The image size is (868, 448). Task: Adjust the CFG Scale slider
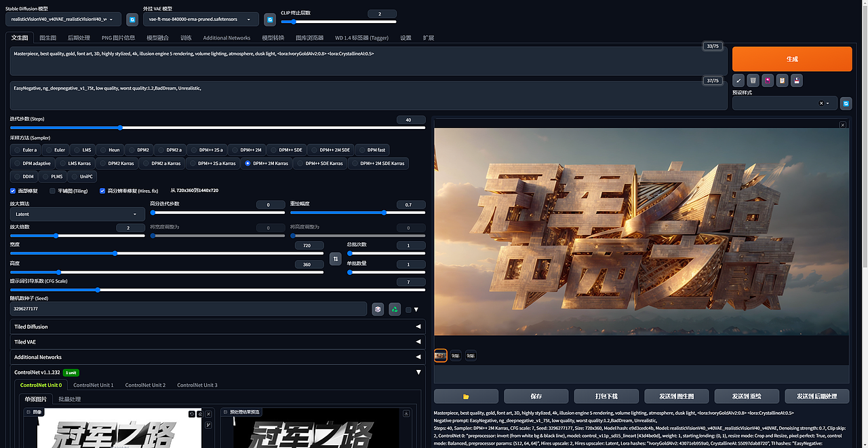[218, 290]
